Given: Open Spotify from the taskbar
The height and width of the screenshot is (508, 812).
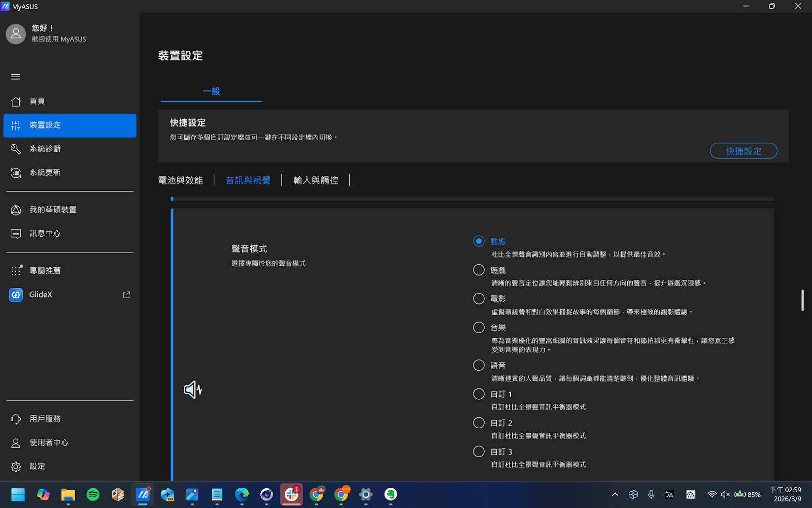Looking at the screenshot, I should 93,494.
